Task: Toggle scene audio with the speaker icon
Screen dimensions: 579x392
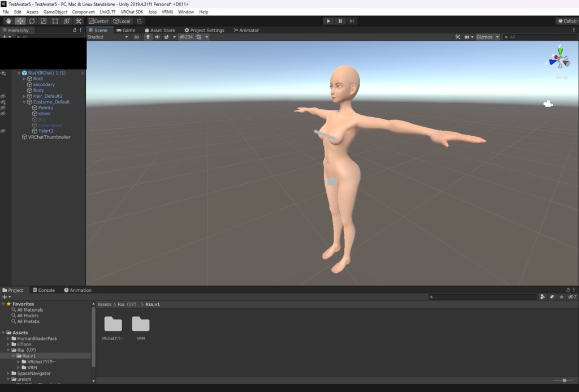Action: click(157, 37)
